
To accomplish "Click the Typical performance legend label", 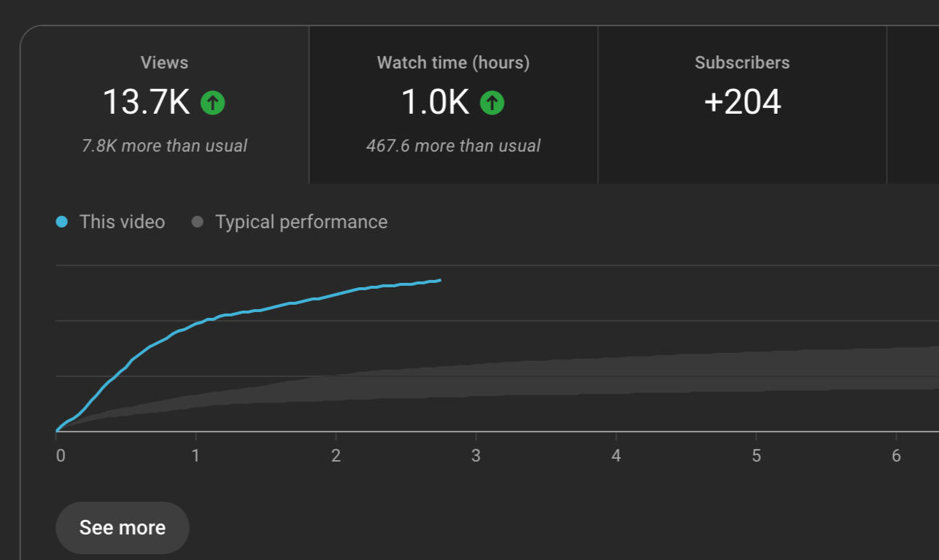I will 301,222.
